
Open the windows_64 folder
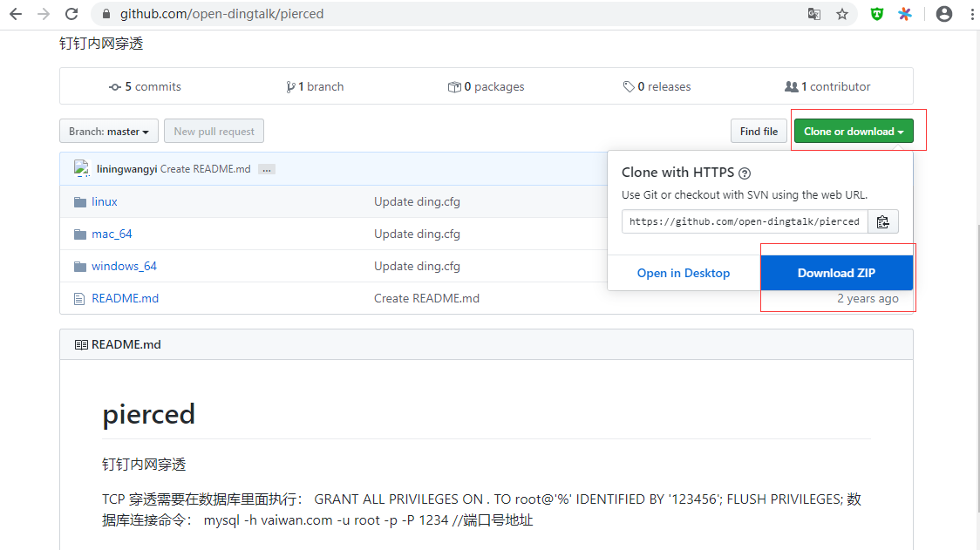(x=125, y=267)
